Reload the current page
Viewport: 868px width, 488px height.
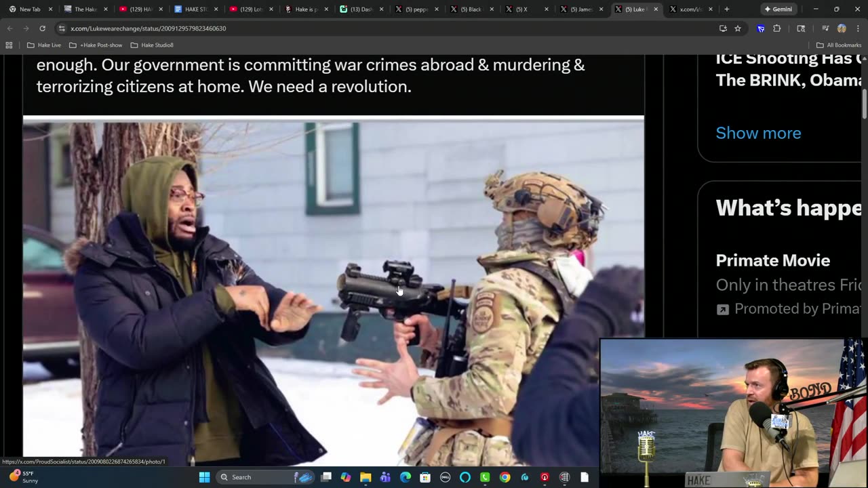pos(42,28)
